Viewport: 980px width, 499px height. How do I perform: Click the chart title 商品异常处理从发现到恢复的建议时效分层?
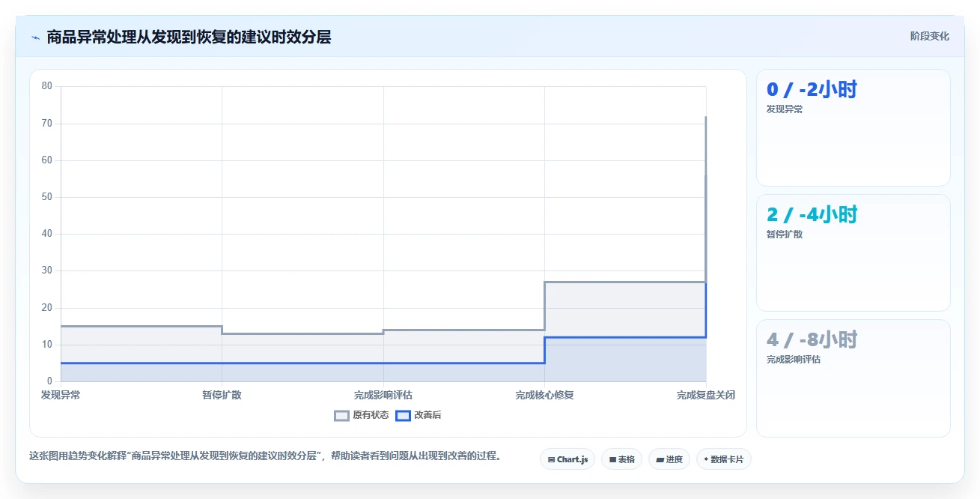189,37
